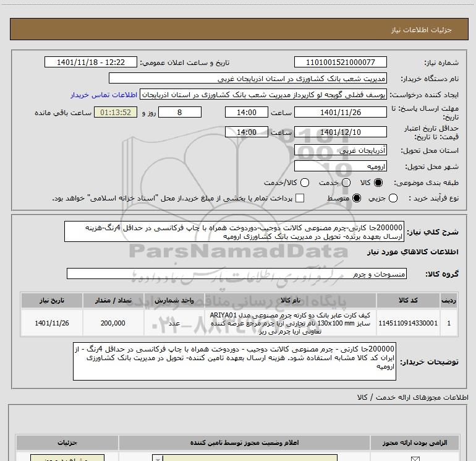The width and height of the screenshot is (476, 461).
Task: Select the جزیی purchase type radio
Action: point(393,198)
